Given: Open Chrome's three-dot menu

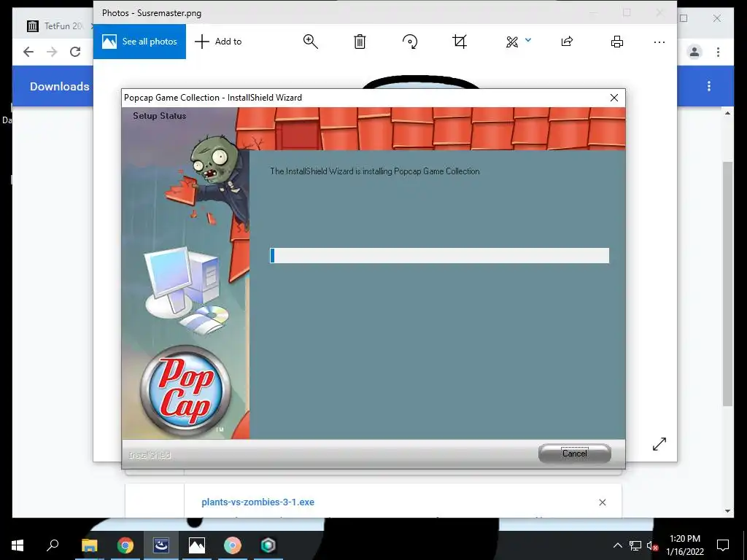Looking at the screenshot, I should pos(718,52).
